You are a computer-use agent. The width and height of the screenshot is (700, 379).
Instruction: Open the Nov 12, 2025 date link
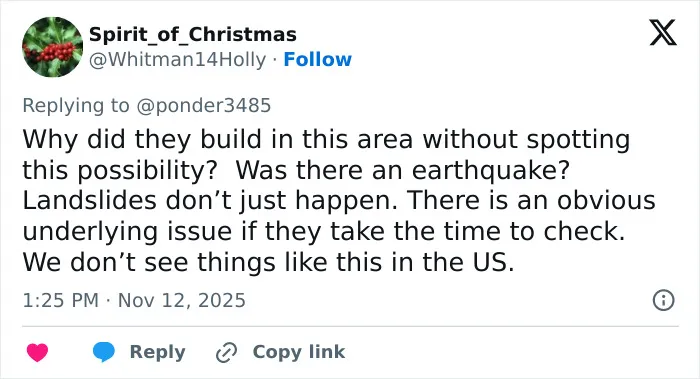pos(182,300)
